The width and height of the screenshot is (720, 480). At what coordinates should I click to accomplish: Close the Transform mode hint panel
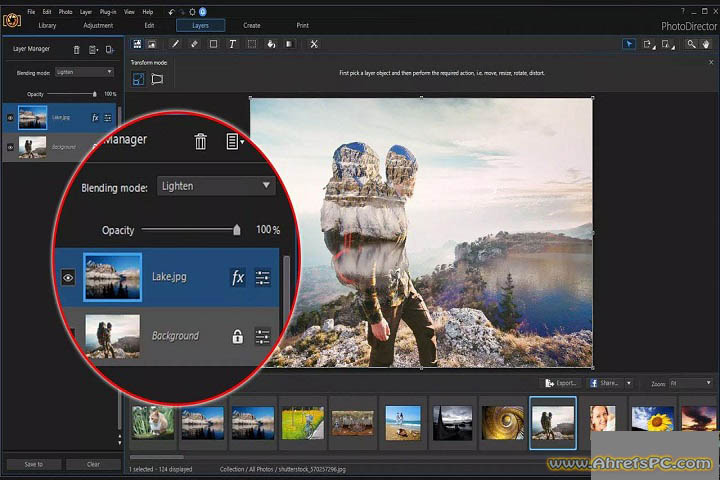click(711, 62)
